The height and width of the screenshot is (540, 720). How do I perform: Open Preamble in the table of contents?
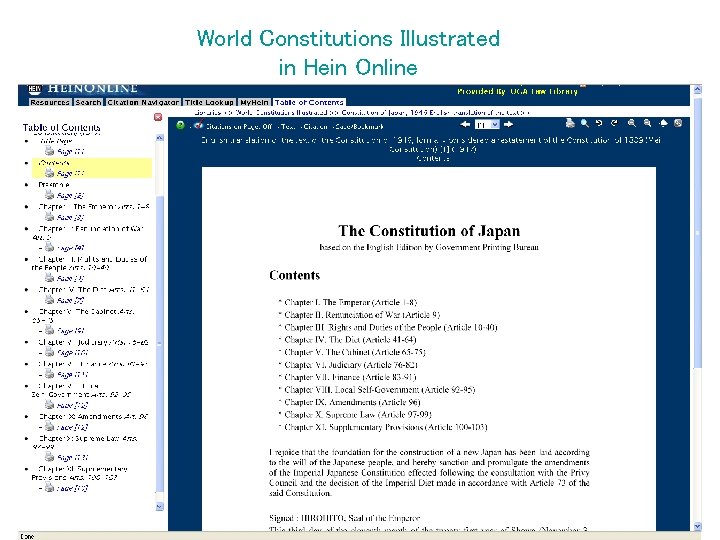pyautogui.click(x=54, y=185)
